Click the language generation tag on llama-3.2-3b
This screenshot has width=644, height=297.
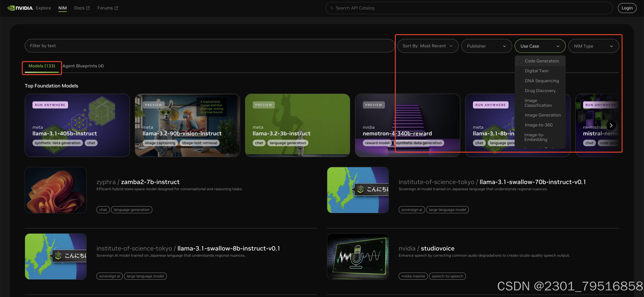tap(288, 143)
